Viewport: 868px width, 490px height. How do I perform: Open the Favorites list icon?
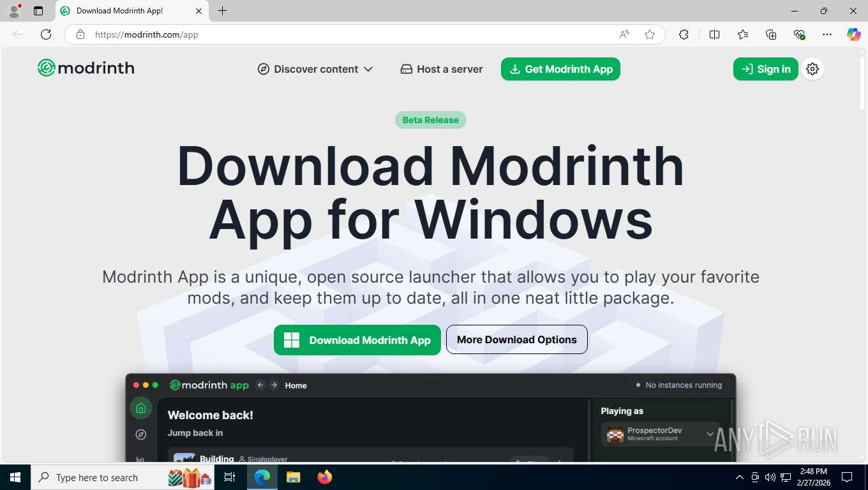point(742,34)
